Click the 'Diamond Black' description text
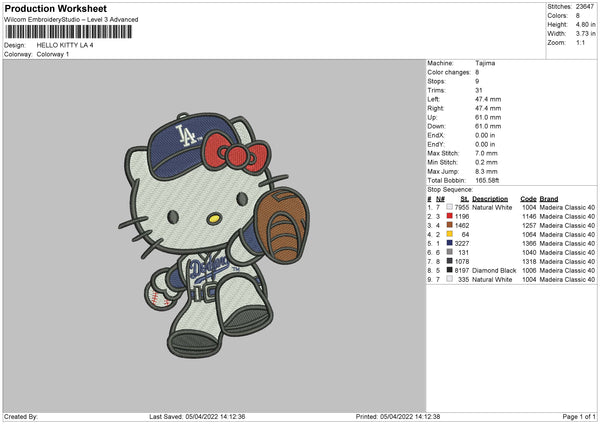 494,271
